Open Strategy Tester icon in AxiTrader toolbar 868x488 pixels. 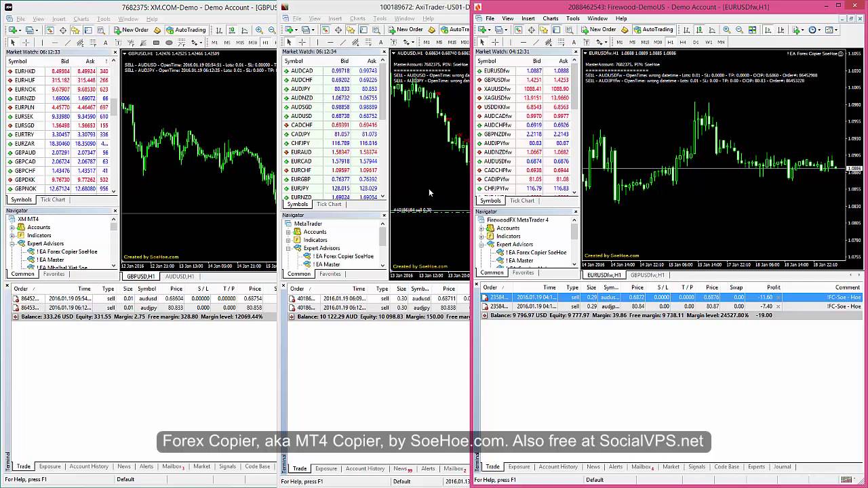(x=377, y=30)
